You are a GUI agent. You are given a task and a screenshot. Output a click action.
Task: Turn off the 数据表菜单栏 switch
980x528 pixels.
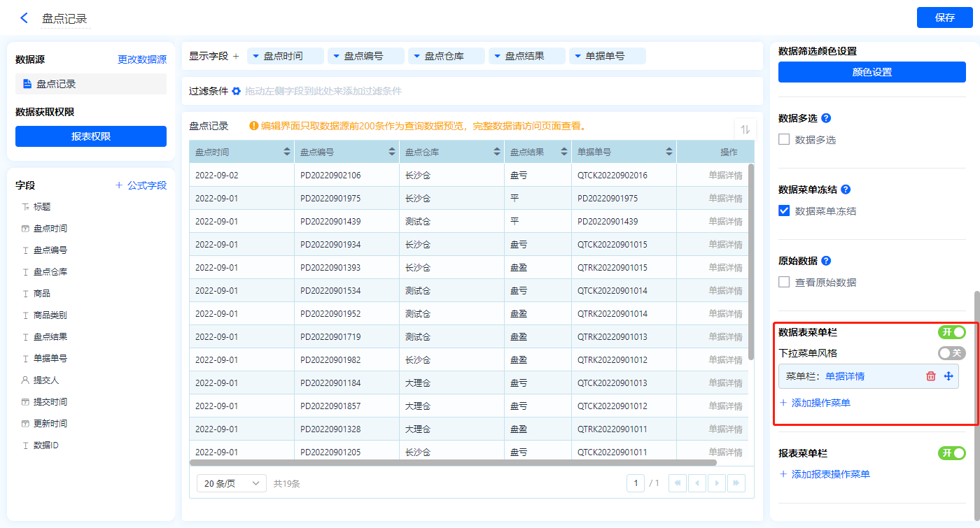(951, 332)
